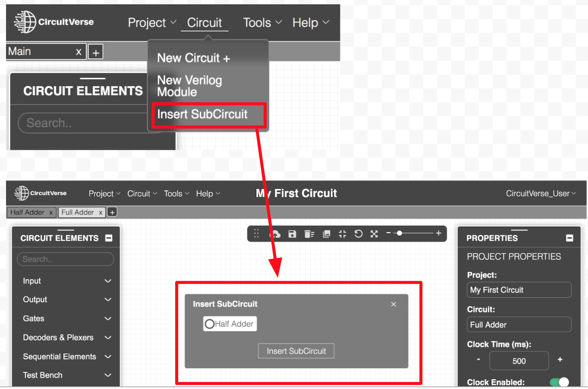
Task: Click the save offline disk icon
Action: (x=292, y=234)
